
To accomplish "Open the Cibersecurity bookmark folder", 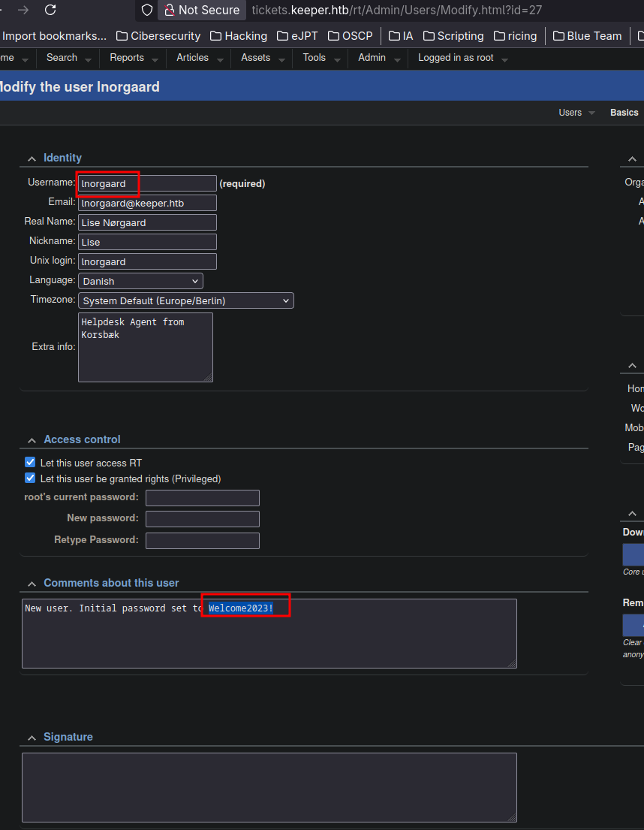I will click(x=158, y=36).
